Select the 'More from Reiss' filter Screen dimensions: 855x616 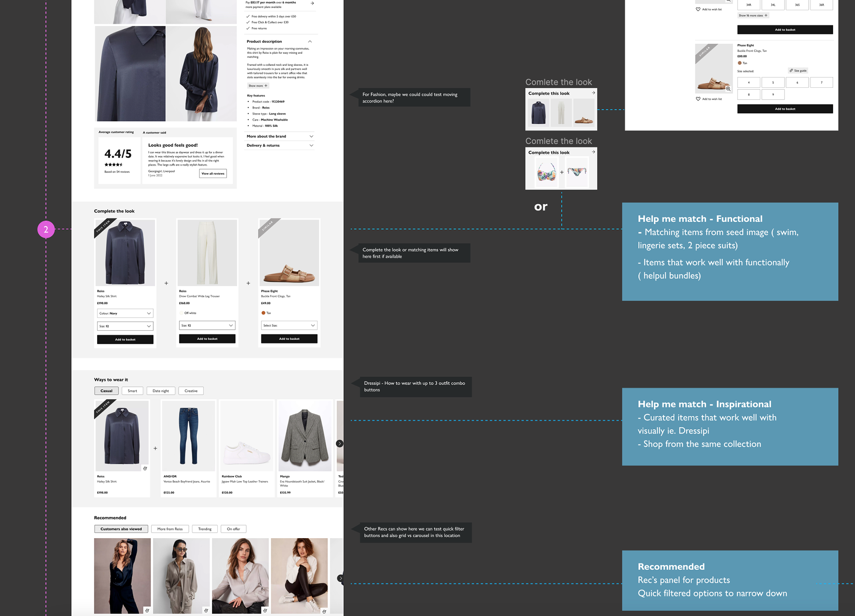(170, 529)
